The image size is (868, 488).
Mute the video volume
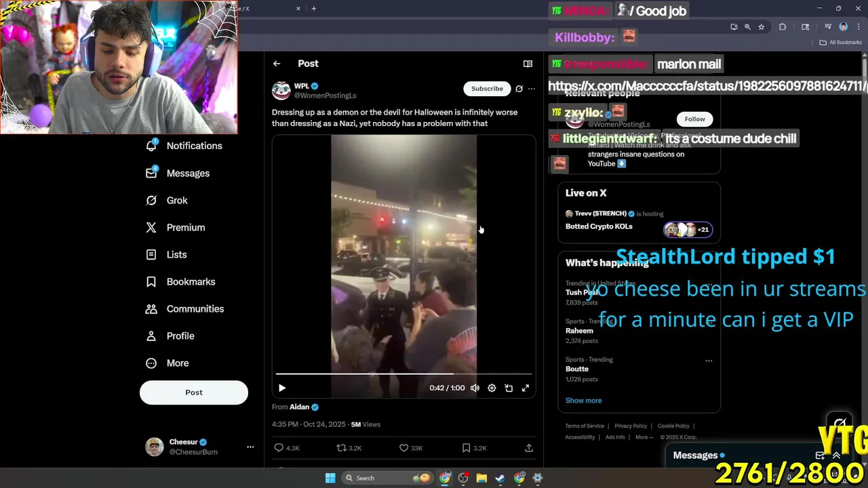[475, 388]
